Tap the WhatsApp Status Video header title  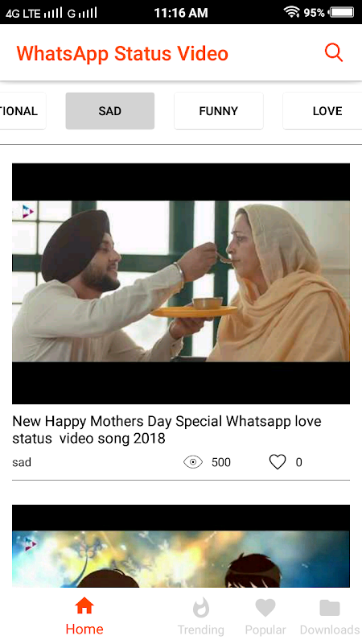point(122,53)
